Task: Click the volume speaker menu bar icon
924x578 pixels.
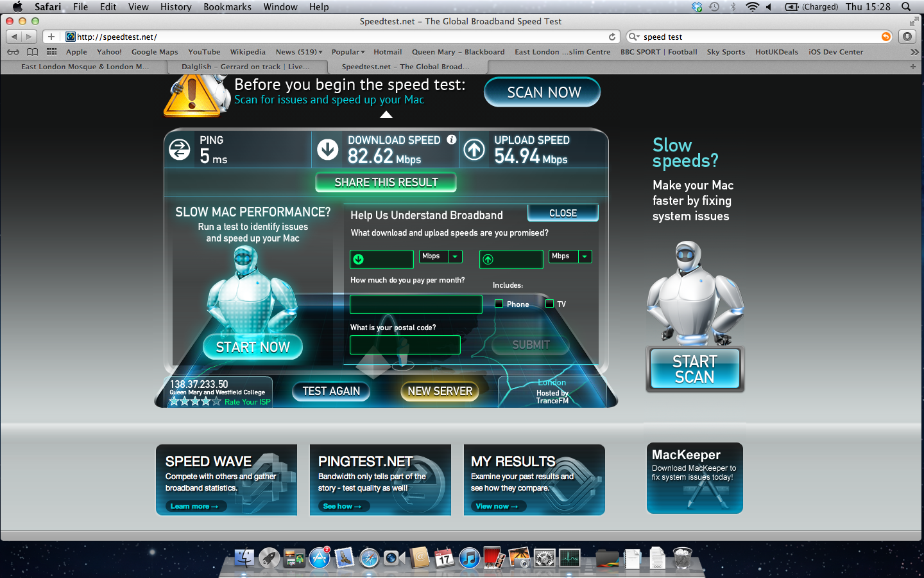Action: (769, 7)
